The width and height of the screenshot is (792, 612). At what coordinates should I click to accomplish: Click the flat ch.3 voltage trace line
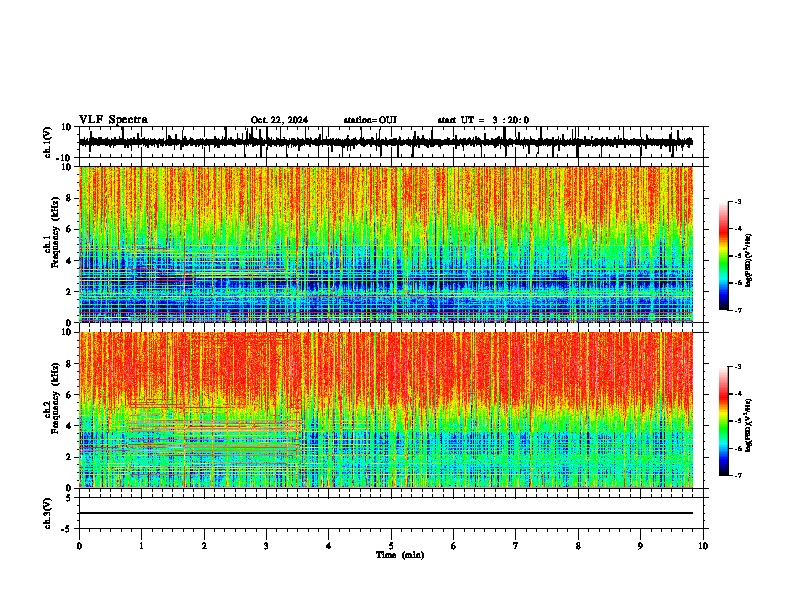coord(386,513)
